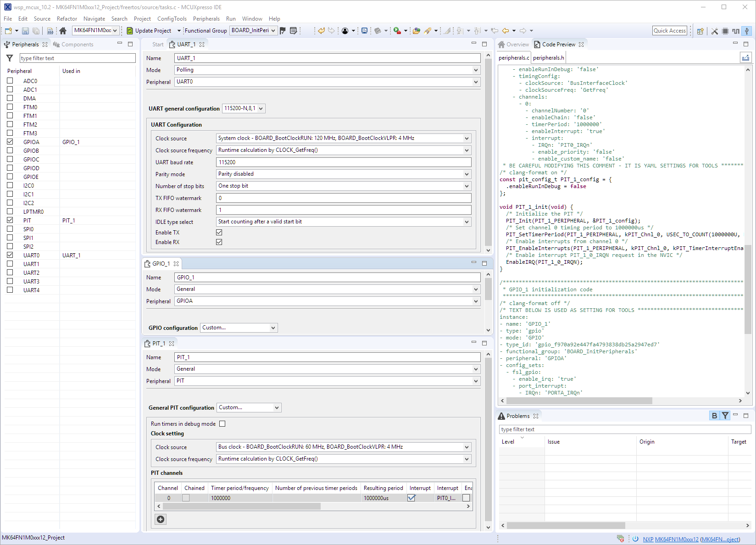
Task: Click the undo arrow icon in toolbar
Action: (x=321, y=31)
